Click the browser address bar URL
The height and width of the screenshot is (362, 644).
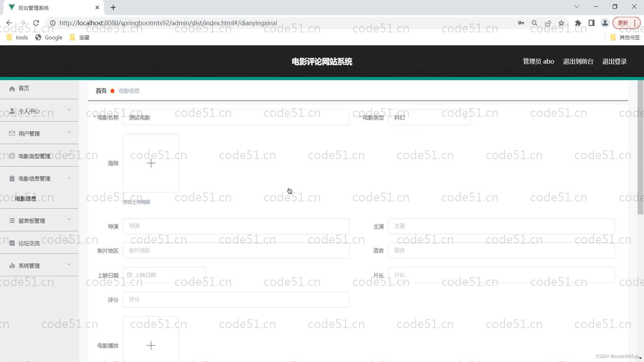click(x=168, y=23)
